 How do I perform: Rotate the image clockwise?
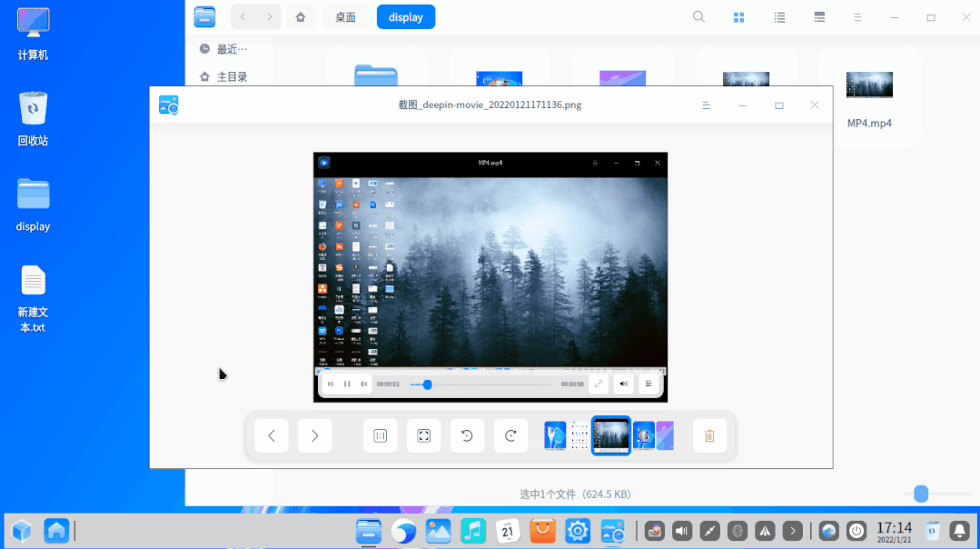point(510,435)
